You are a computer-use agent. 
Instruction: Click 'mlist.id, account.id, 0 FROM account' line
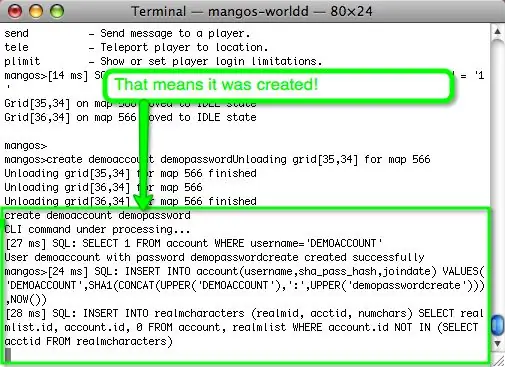(x=242, y=327)
